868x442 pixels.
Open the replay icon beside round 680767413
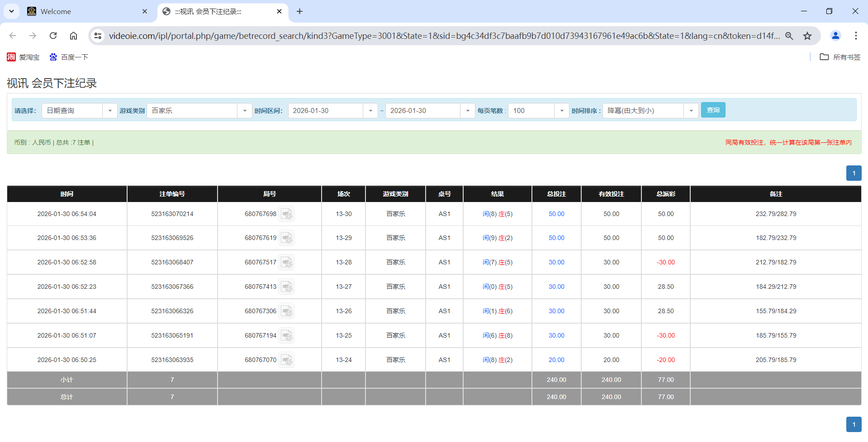pos(287,287)
